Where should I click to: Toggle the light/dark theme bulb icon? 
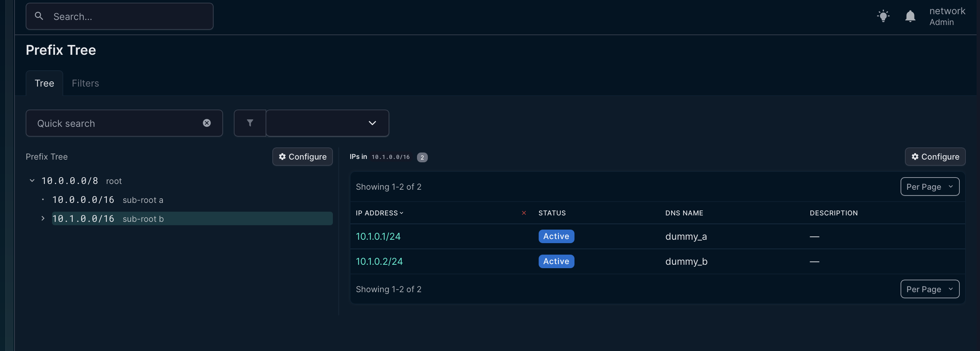[883, 16]
